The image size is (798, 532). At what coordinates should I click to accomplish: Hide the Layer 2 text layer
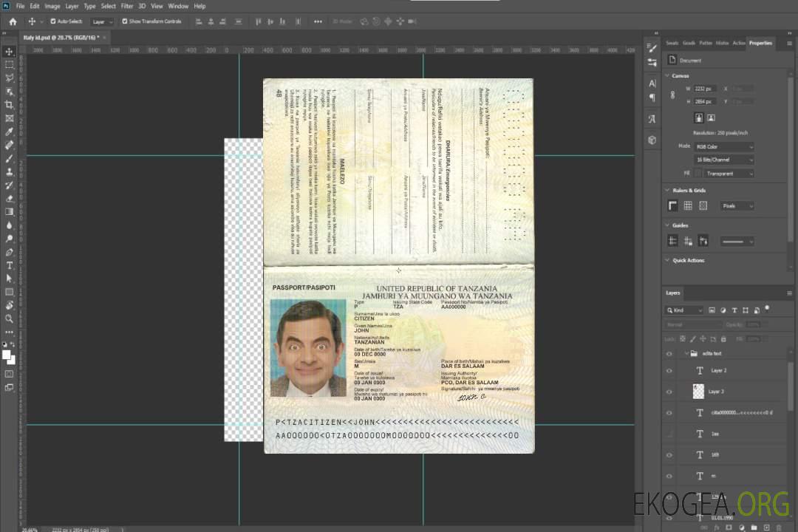[669, 371]
